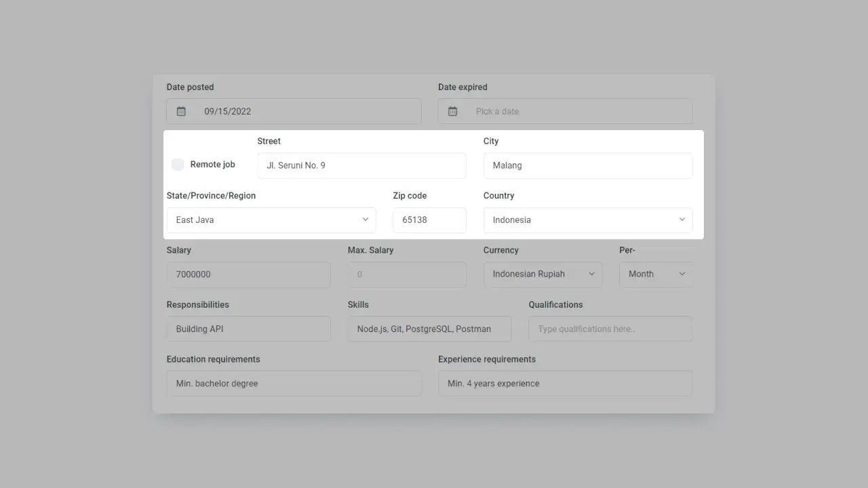The width and height of the screenshot is (868, 488).
Task: Open the Currency dropdown
Action: tap(542, 274)
